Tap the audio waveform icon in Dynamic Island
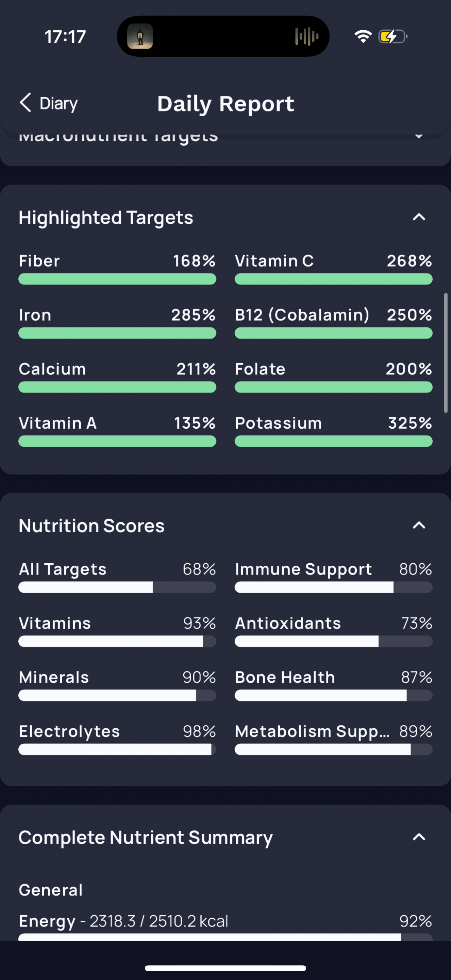451x980 pixels. (307, 37)
